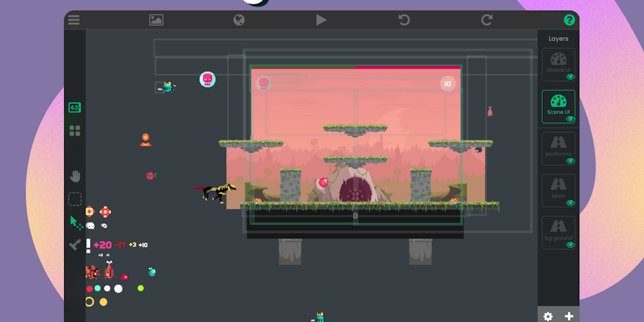The width and height of the screenshot is (644, 322).
Task: Open layer settings gear
Action: [x=548, y=316]
